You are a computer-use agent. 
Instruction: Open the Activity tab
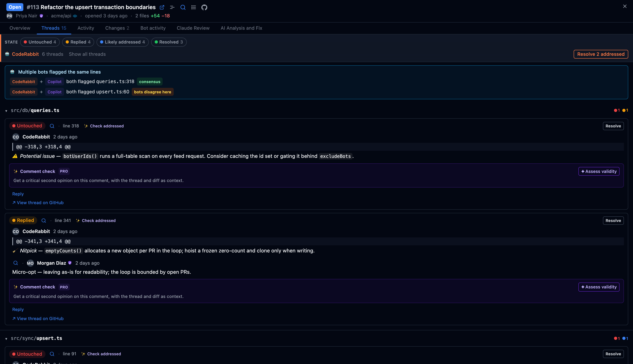(x=86, y=28)
